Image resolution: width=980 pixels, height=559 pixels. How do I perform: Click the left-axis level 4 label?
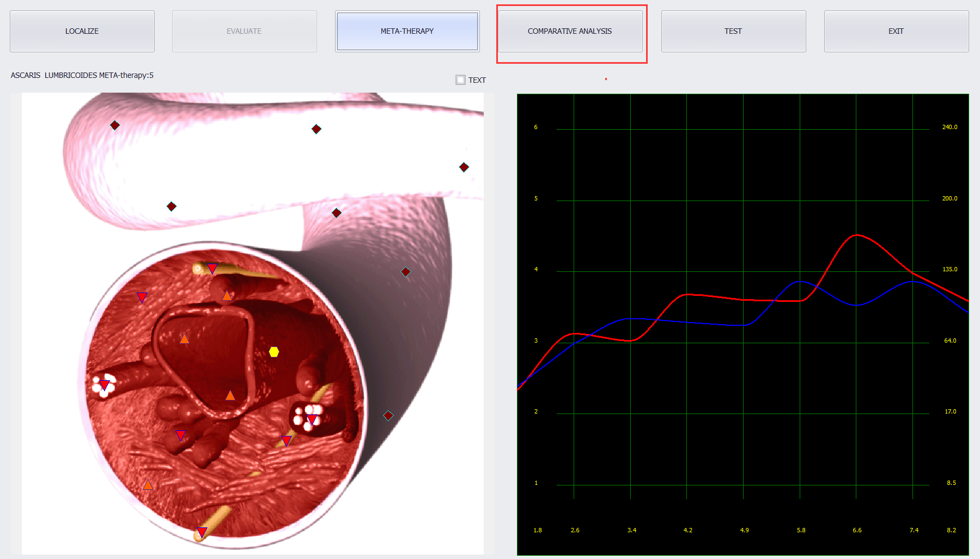pyautogui.click(x=536, y=269)
